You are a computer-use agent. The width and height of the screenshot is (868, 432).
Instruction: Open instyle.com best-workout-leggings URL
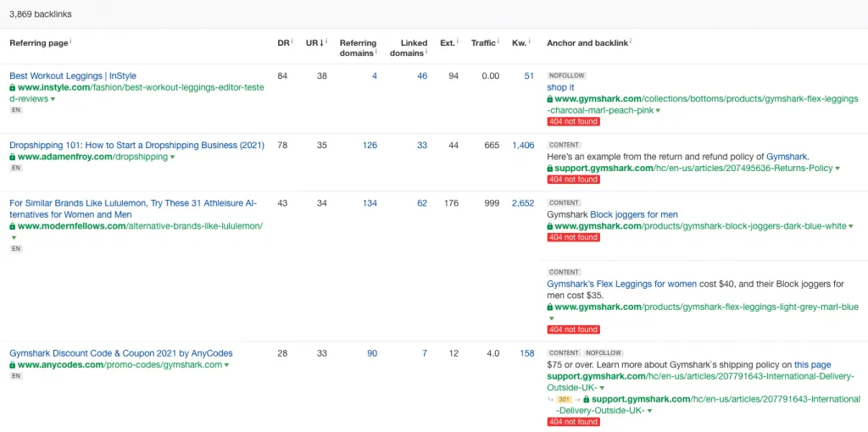136,93
